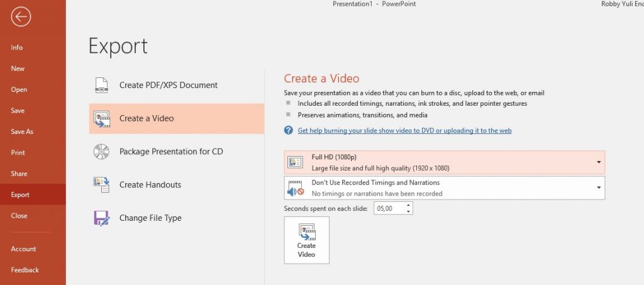644x285 pixels.
Task: Click the 'Export' page heading
Action: 118,45
